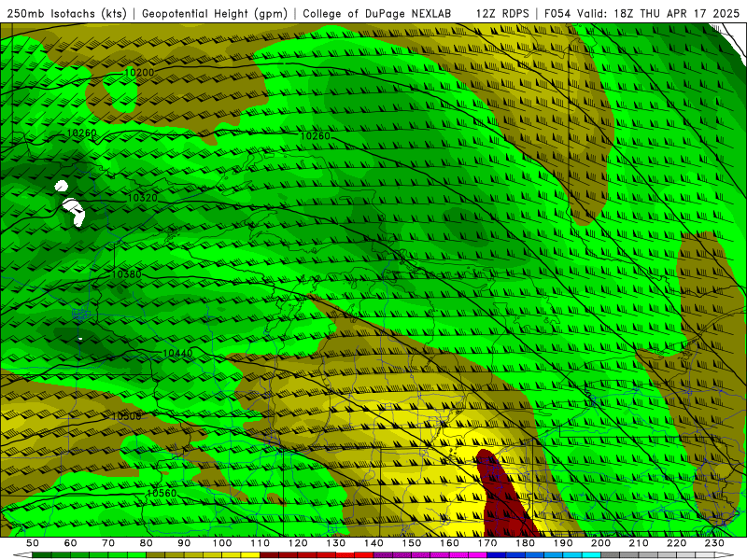
Task: Click the 130 label on the color scale
Action: click(x=336, y=543)
